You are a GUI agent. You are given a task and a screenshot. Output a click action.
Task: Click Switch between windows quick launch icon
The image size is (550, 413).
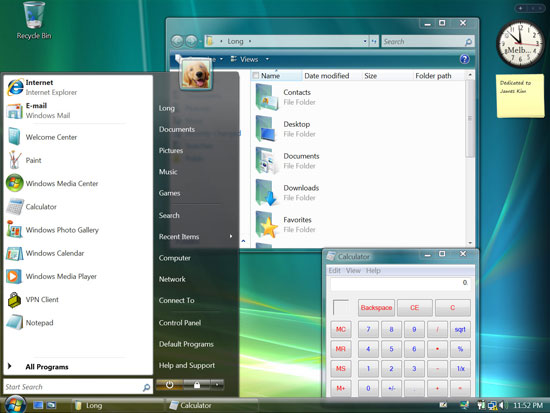pyautogui.click(x=51, y=405)
